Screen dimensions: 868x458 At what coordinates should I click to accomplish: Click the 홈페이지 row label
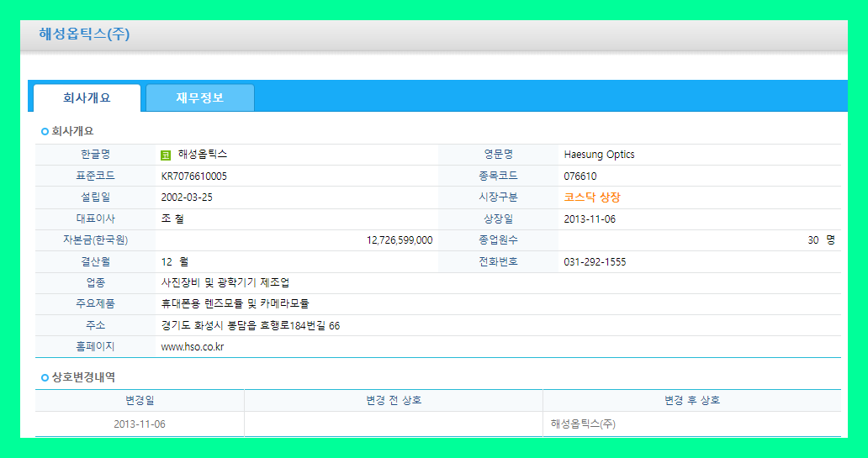click(x=95, y=347)
